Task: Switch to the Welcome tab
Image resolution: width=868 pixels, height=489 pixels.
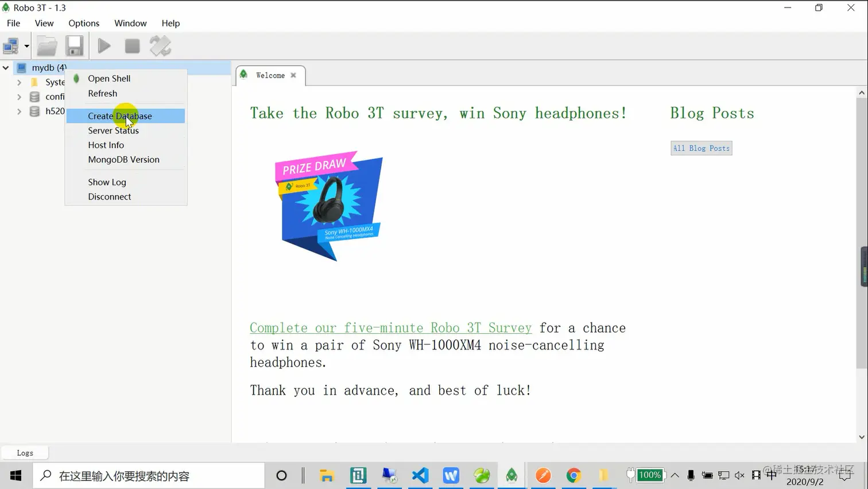Action: pos(270,75)
